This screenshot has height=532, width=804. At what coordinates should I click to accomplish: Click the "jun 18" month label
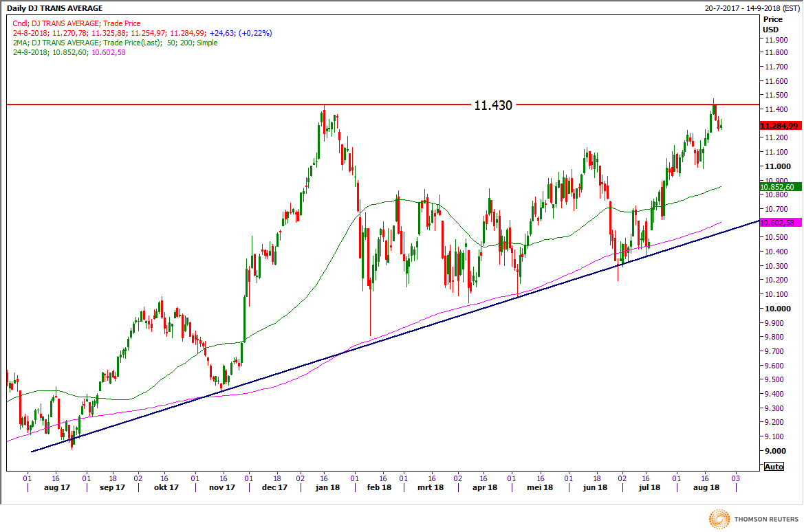coord(595,487)
